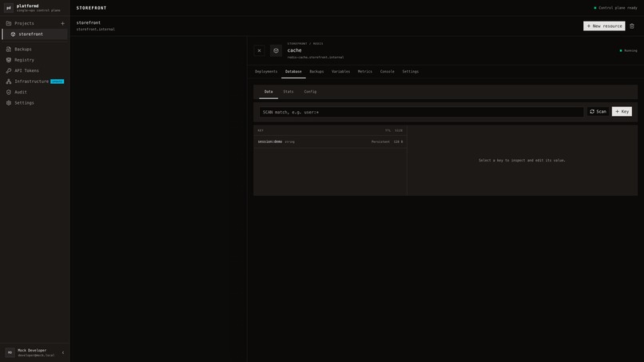Screen dimensions: 644x362
Task: Click the New resource button
Action: point(604,26)
